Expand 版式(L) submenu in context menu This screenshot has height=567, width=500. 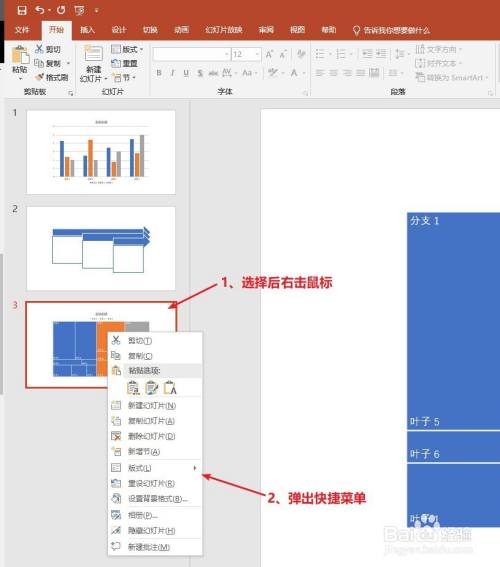point(155,468)
